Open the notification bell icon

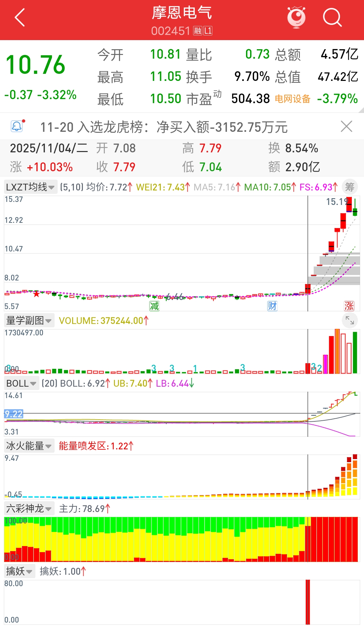click(x=17, y=126)
